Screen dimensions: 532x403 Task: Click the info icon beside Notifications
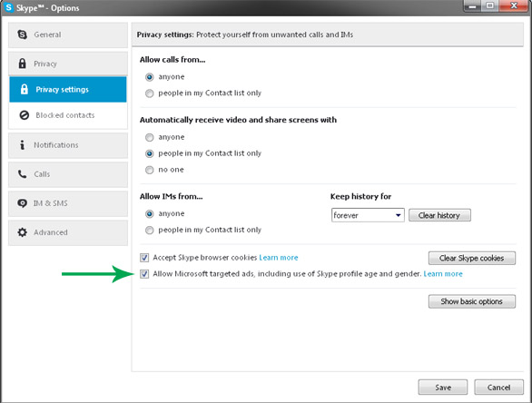click(23, 145)
